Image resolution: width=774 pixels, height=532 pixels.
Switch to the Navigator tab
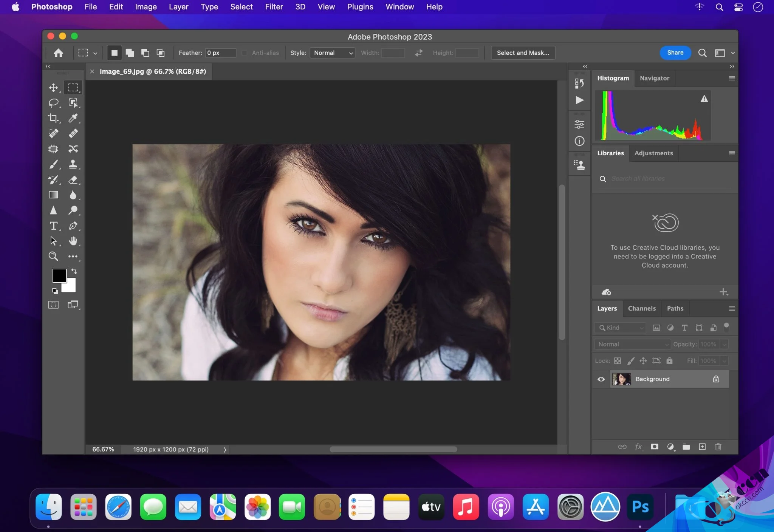tap(654, 78)
